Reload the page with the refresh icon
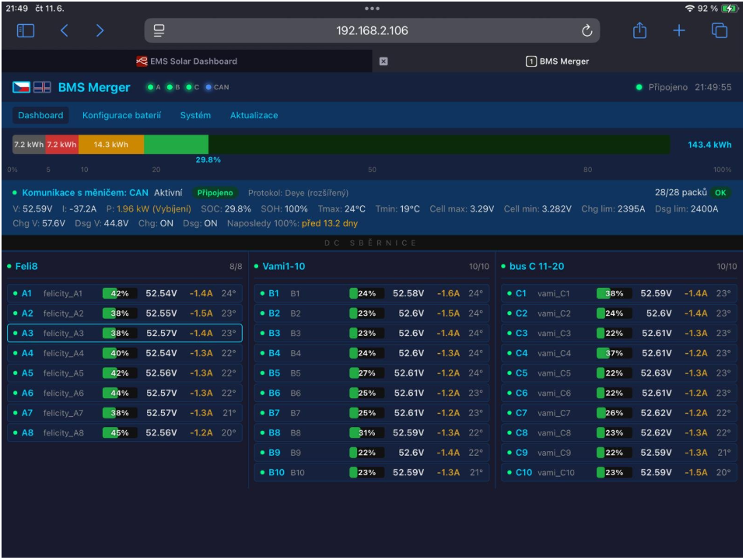The width and height of the screenshot is (746, 560). coord(587,31)
